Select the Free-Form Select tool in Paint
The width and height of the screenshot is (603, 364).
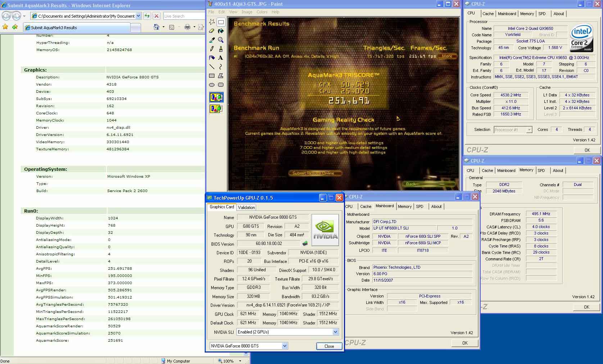click(x=212, y=22)
